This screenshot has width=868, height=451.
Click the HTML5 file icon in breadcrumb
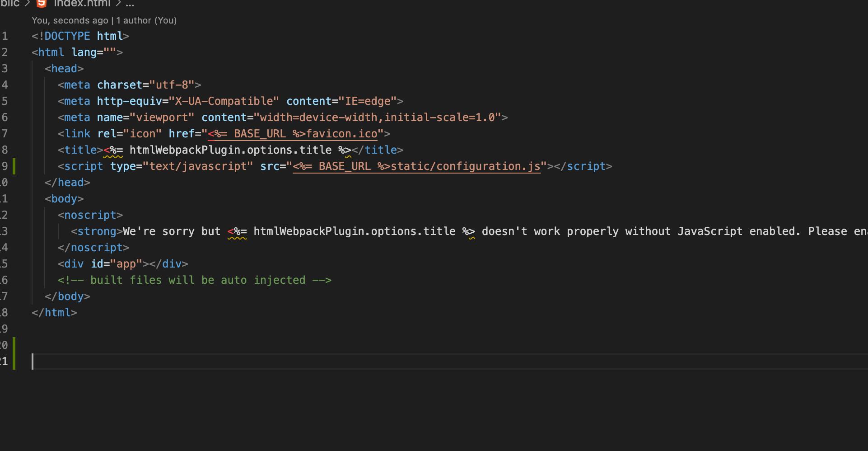[x=42, y=4]
